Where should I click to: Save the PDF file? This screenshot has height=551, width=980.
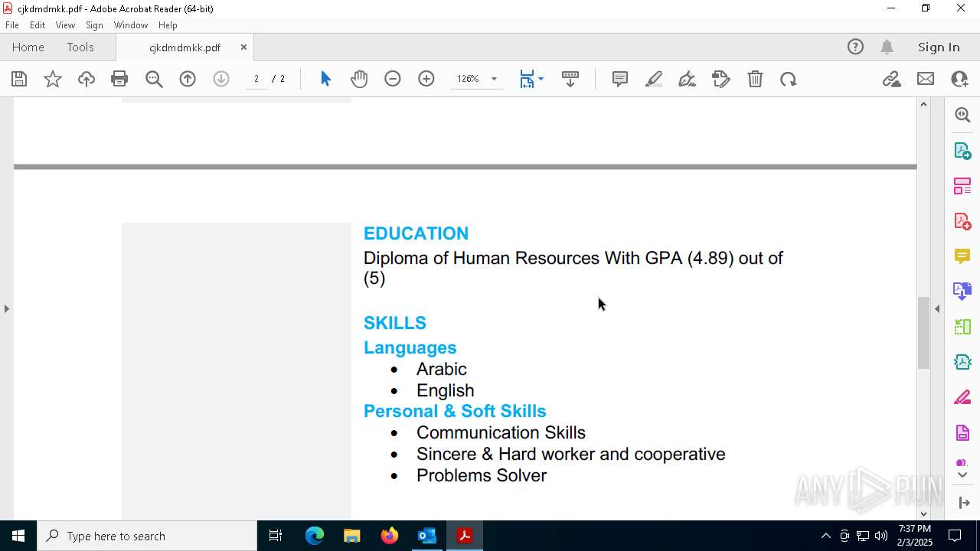tap(19, 79)
